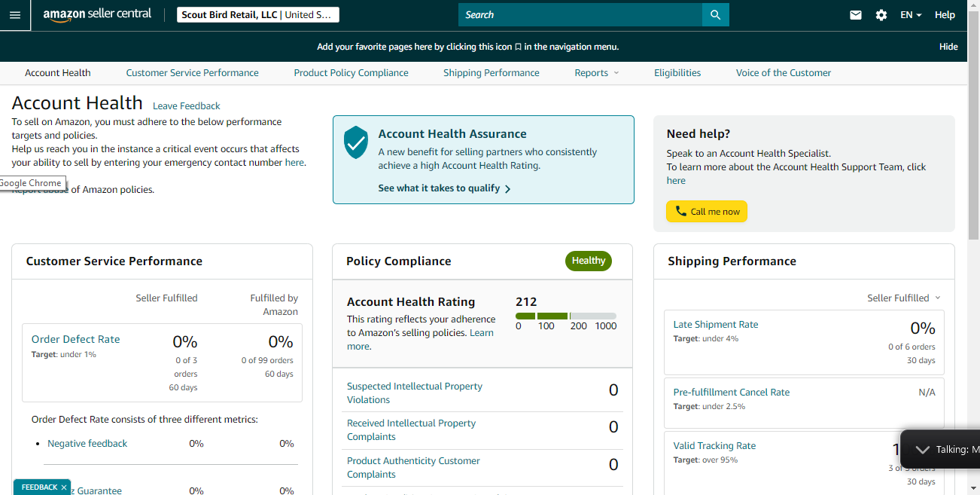The image size is (980, 495).
Task: Open the hamburger navigation menu
Action: pos(15,15)
